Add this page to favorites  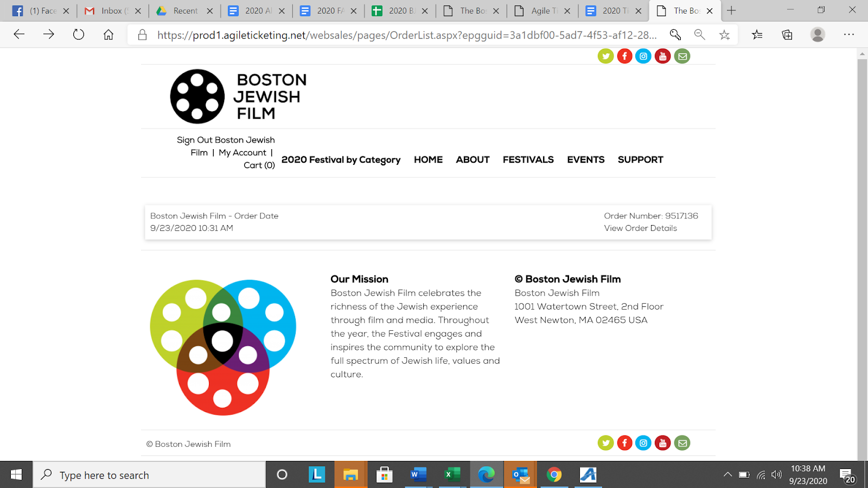(724, 35)
